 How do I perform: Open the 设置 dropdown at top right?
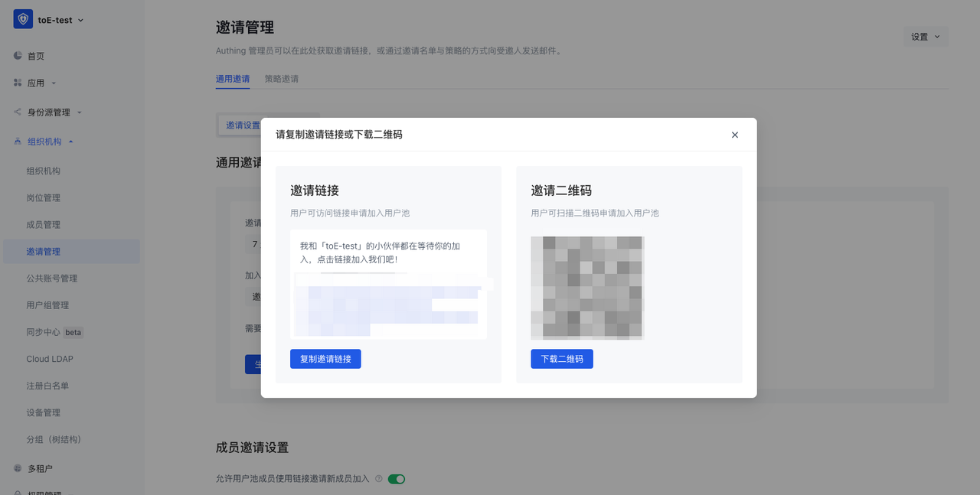[x=925, y=37]
